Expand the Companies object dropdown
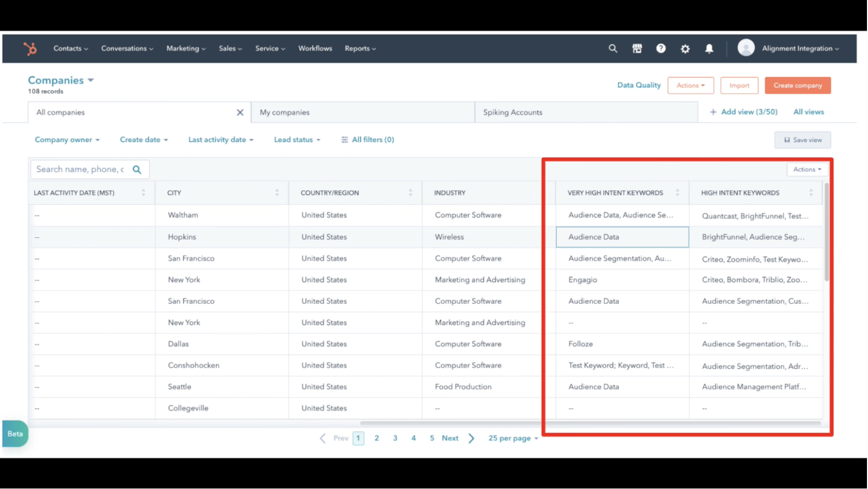Image resolution: width=868 pixels, height=489 pixels. (61, 80)
